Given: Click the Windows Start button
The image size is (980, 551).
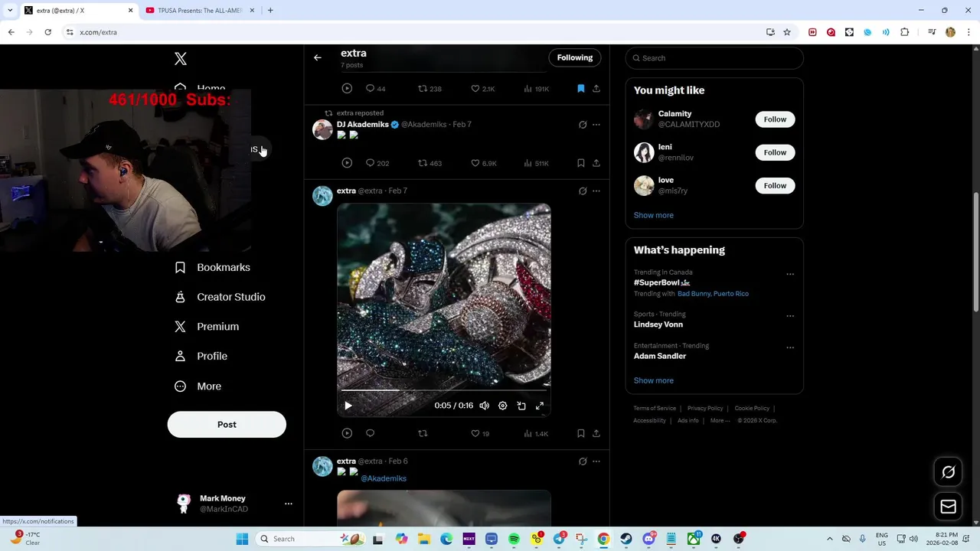Looking at the screenshot, I should coord(242,539).
